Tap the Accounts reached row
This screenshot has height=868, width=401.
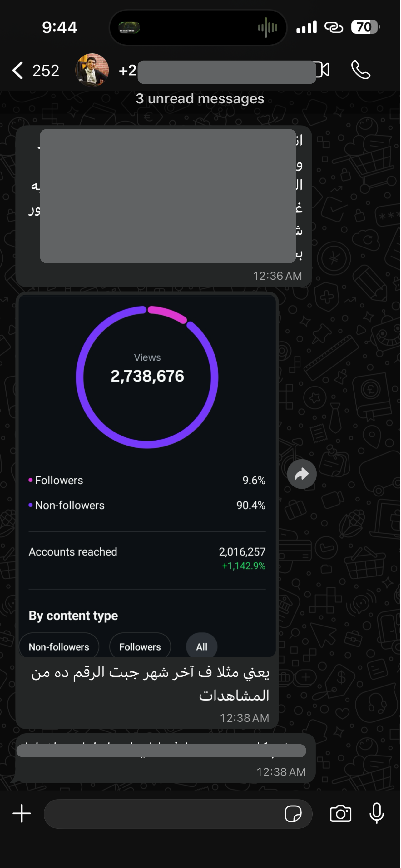click(x=147, y=559)
